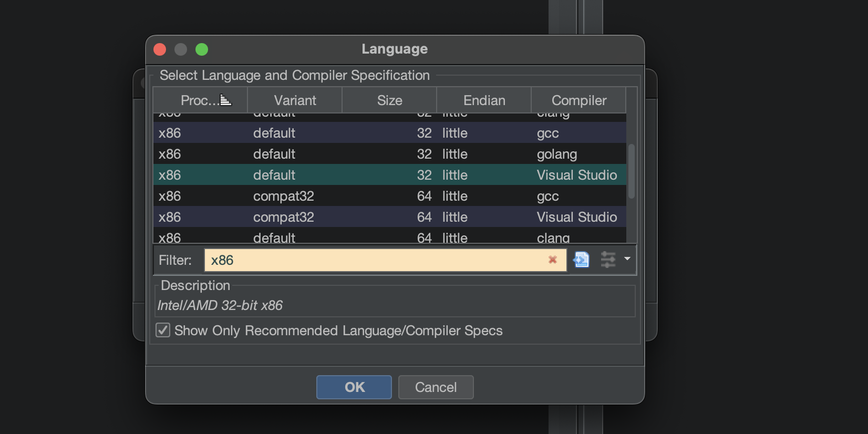Sort by the Compiler column header

click(x=578, y=100)
